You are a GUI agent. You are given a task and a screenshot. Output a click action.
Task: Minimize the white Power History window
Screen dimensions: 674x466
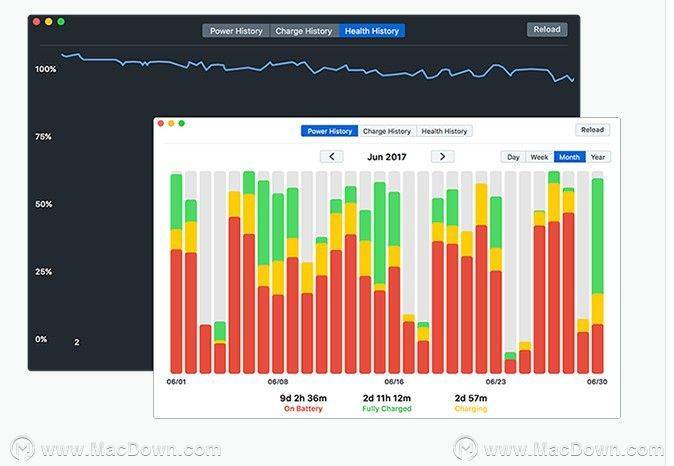click(171, 123)
